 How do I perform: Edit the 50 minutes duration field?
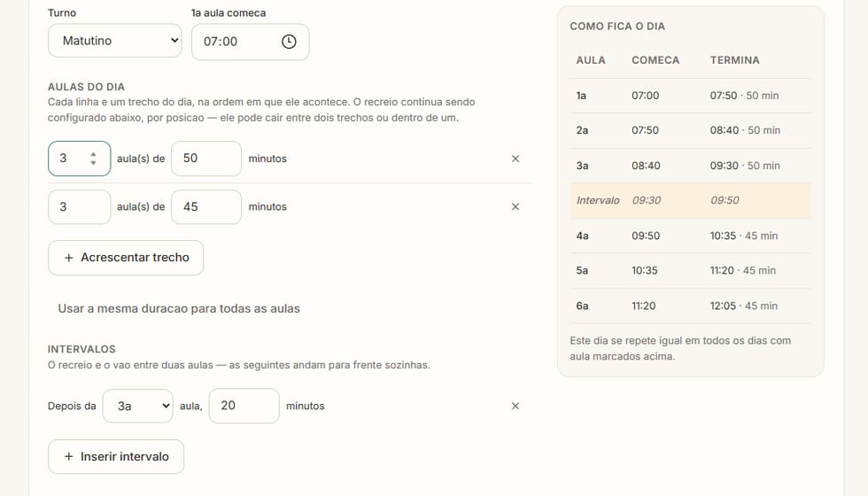click(205, 159)
